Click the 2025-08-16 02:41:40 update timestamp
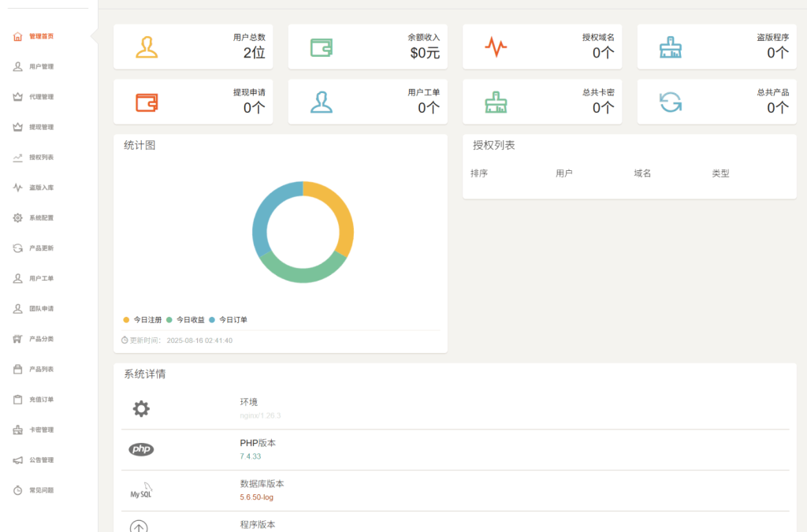 [199, 340]
